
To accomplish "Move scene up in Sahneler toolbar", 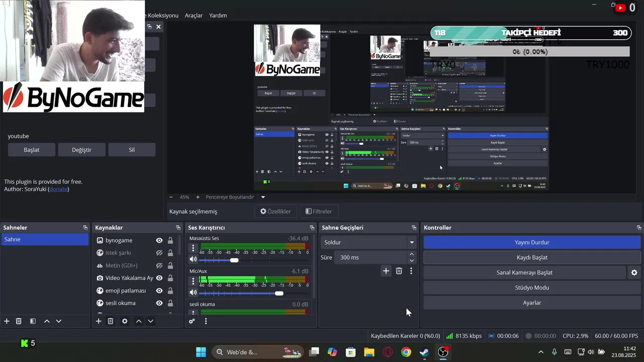I will click(x=47, y=321).
